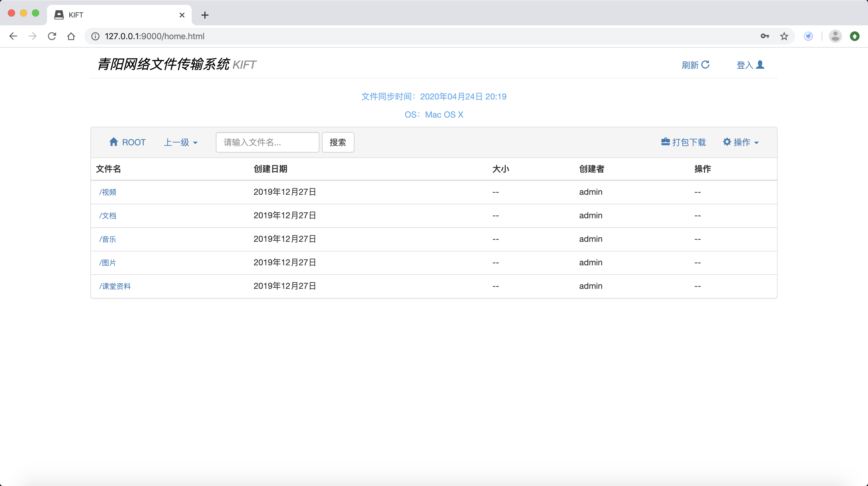Click admin creator in /课堂资料 row
This screenshot has width=868, height=486.
click(x=591, y=286)
